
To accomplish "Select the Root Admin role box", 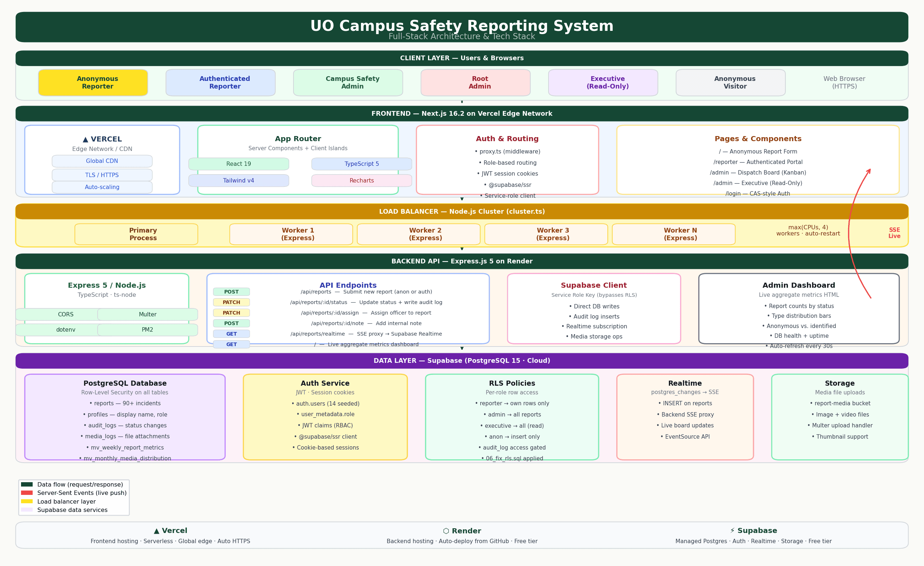I will click(476, 82).
